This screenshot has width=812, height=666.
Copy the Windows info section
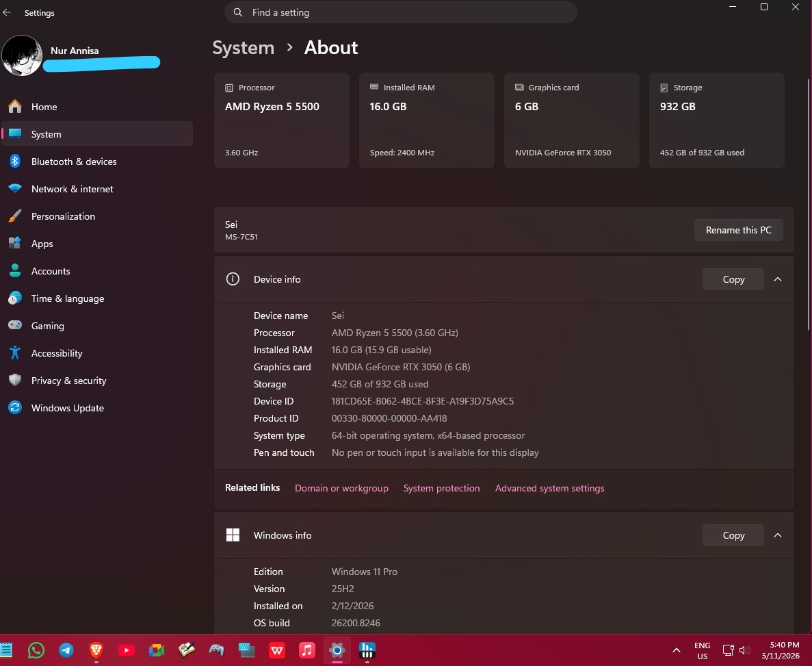click(x=733, y=535)
